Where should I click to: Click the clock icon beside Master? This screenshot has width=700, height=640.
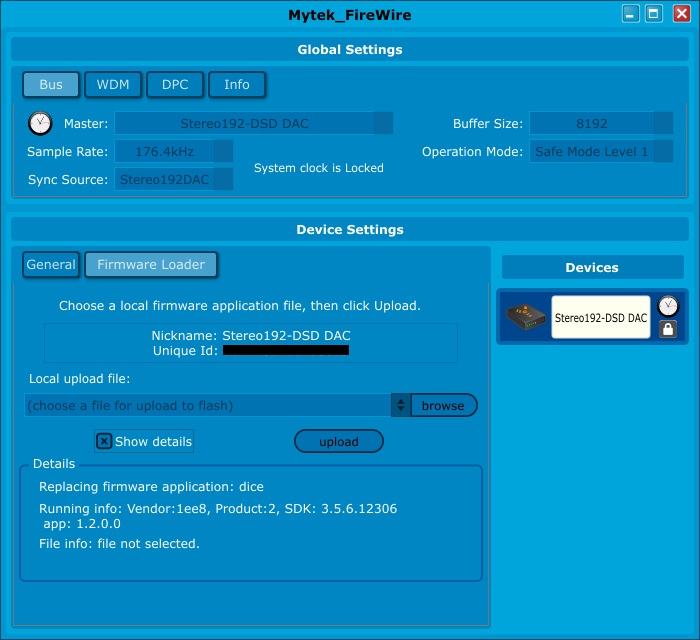click(x=40, y=123)
